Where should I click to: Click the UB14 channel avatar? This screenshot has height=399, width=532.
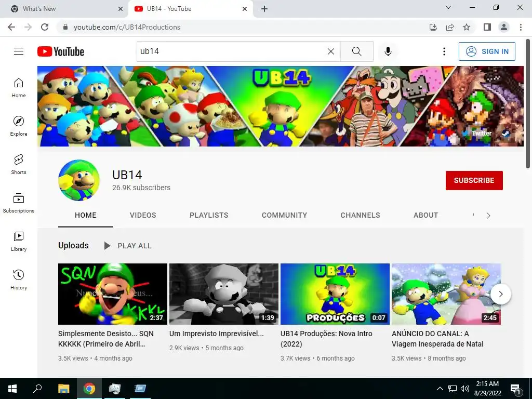tap(79, 180)
